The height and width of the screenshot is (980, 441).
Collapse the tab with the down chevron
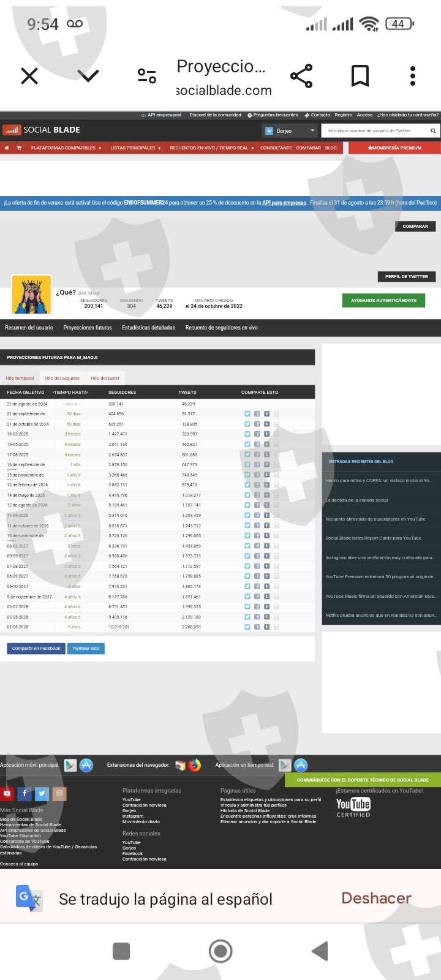[x=88, y=76]
